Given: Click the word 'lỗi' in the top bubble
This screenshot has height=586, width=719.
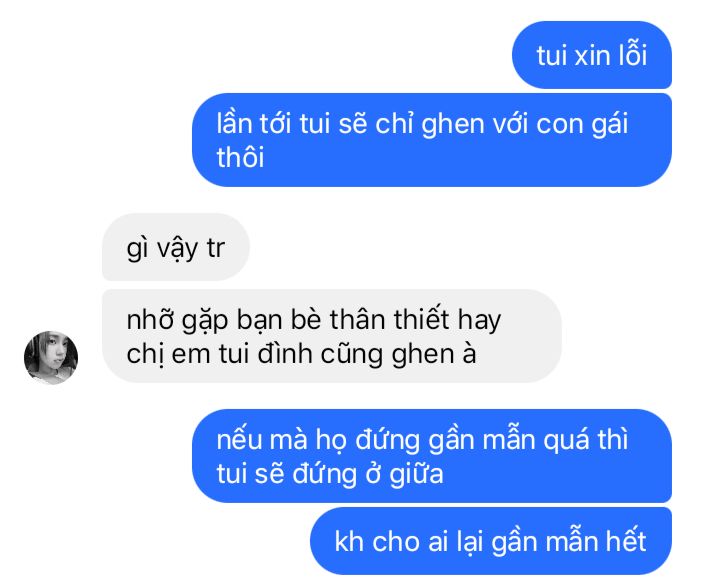Looking at the screenshot, I should [633, 55].
